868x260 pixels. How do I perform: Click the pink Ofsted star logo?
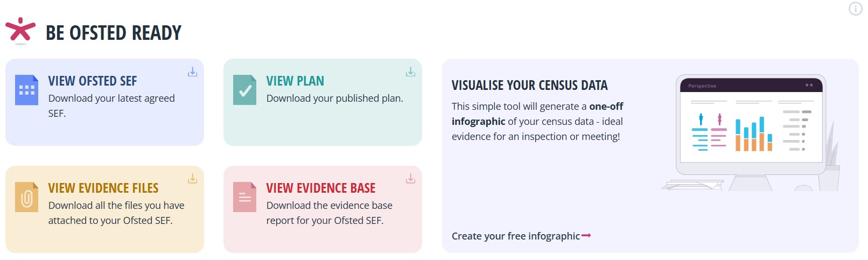tap(20, 31)
